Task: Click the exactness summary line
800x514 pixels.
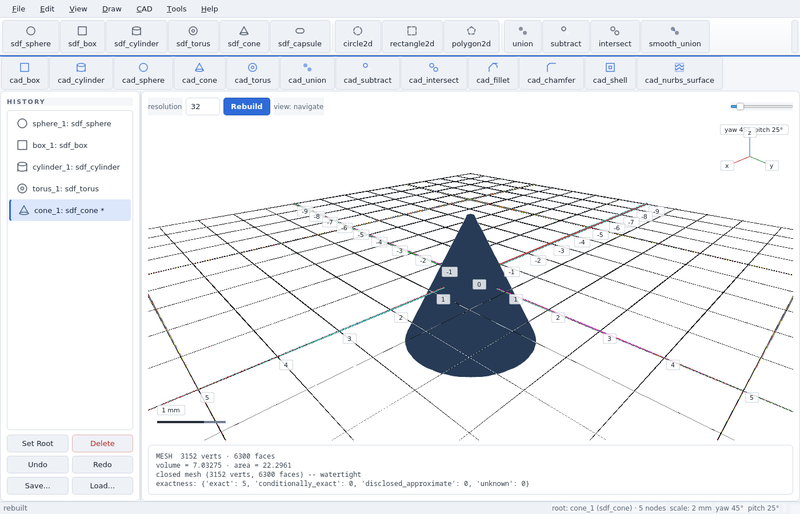Action: pos(342,483)
